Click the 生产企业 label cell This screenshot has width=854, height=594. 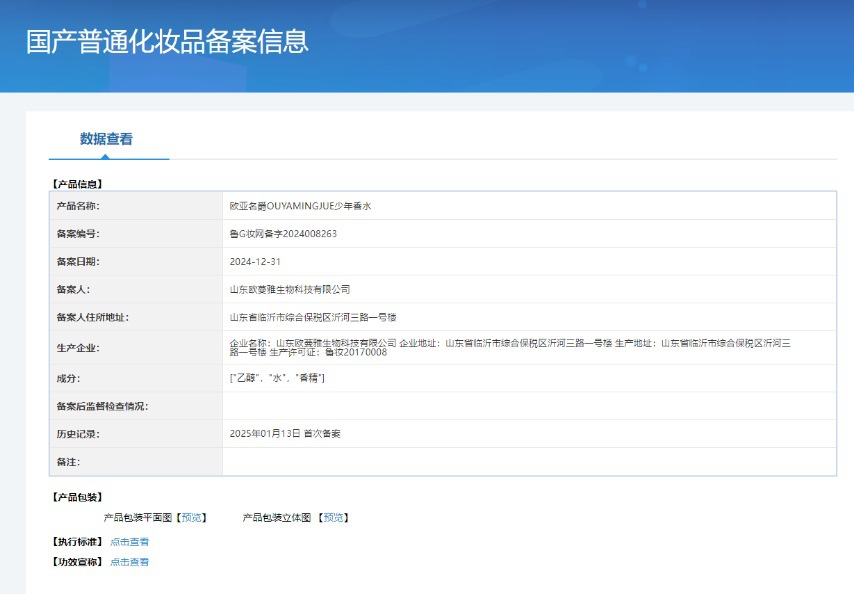pos(136,348)
